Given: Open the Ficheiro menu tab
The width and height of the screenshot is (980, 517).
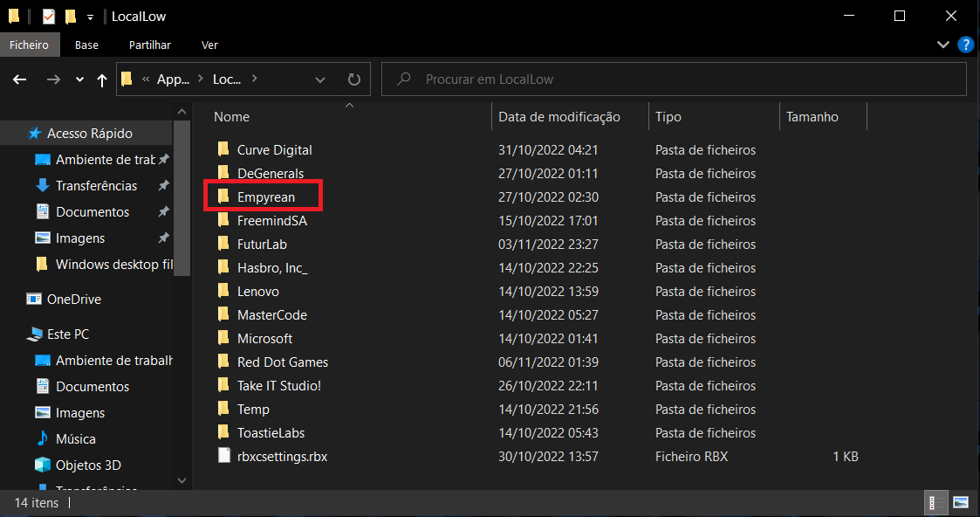Looking at the screenshot, I should pos(30,45).
